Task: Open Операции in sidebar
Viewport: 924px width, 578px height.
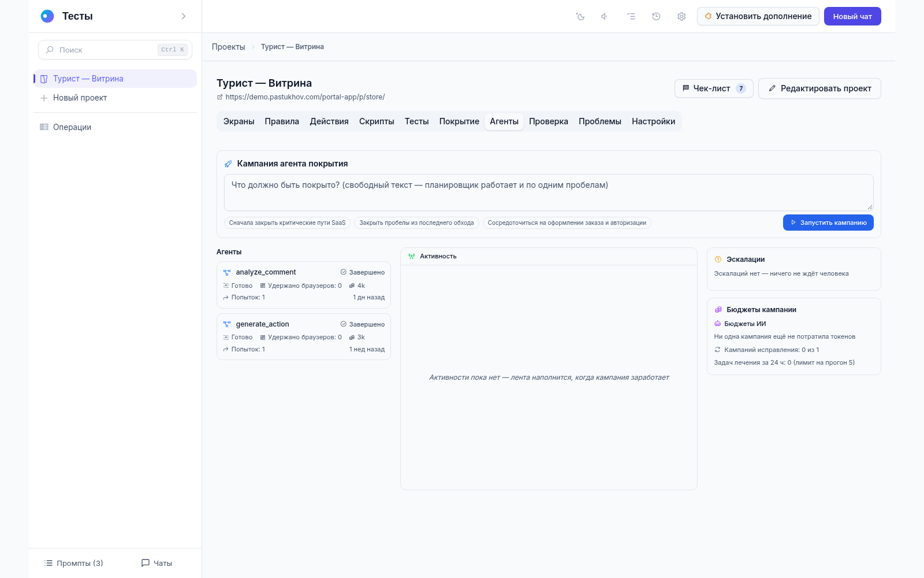Action: (115, 127)
